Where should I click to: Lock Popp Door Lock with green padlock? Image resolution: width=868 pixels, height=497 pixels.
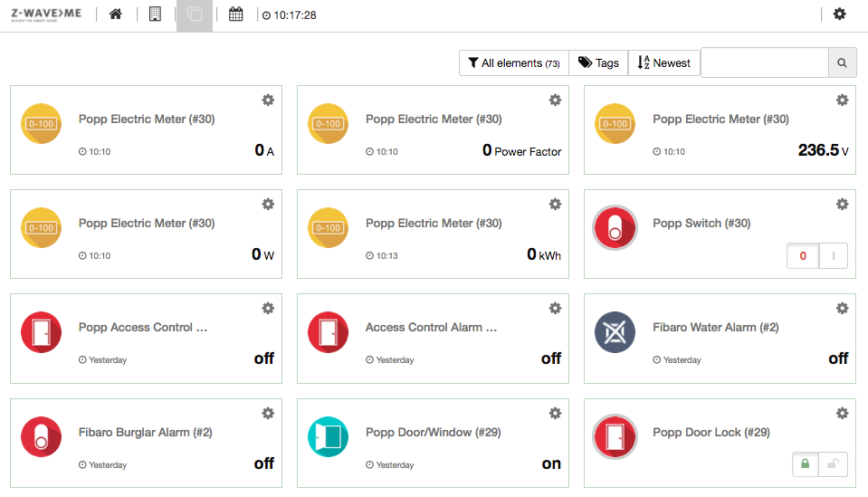(x=806, y=464)
